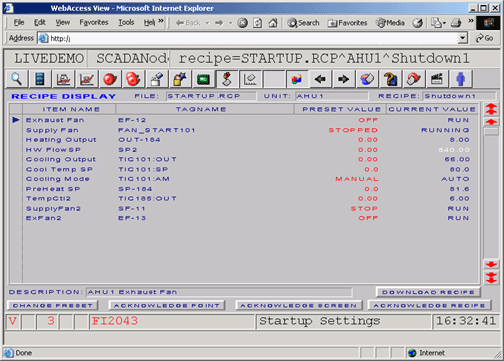The width and height of the screenshot is (504, 361).
Task: Open the Favorites menu
Action: pos(94,22)
